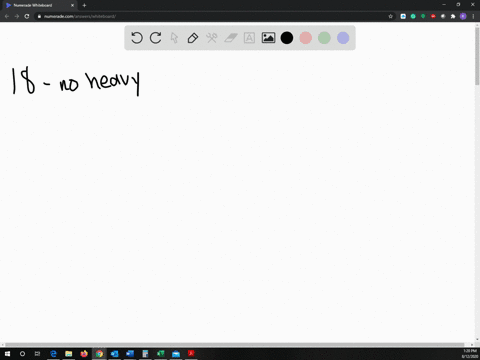The image size is (480, 360).
Task: Open Firefox from the taskbar
Action: (84, 354)
